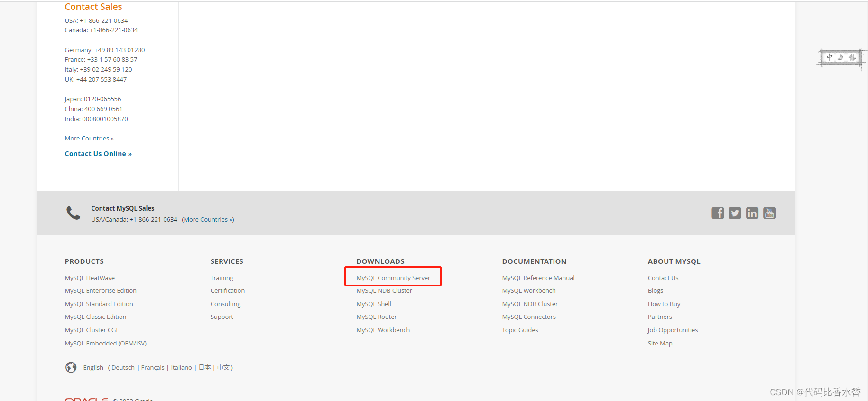Screen dimensions: 868x401
Task: Open MySQL Connectors documentation link
Action: (529, 317)
